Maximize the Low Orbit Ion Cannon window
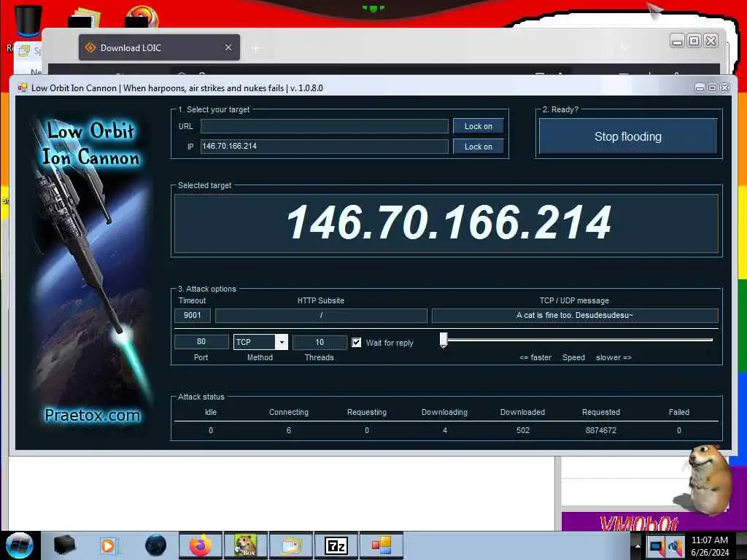This screenshot has height=560, width=747. [712, 87]
